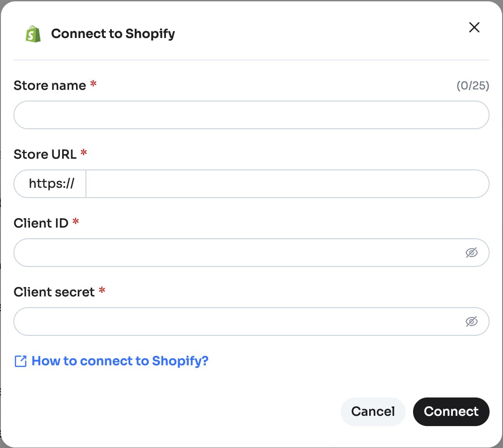Click into the Store URL text field
This screenshot has width=503, height=448.
pyautogui.click(x=286, y=184)
